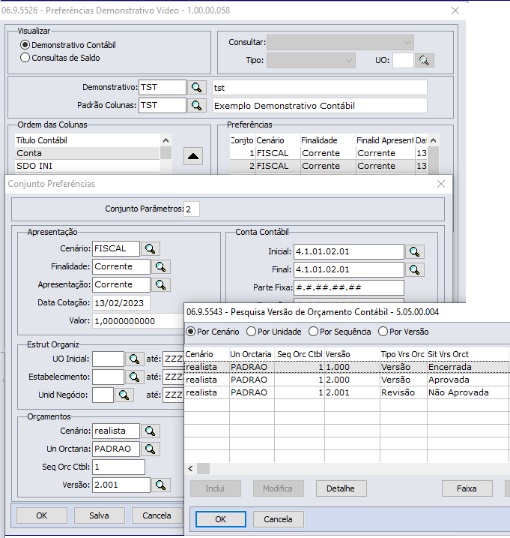The image size is (510, 538).
Task: Click 'Tipo Vrs Orc' column header
Action: [x=403, y=354]
